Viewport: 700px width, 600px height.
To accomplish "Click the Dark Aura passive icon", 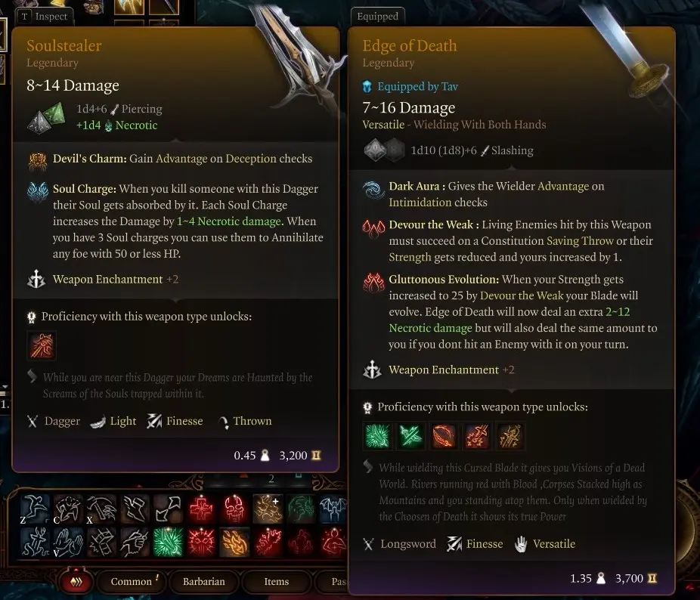I will (x=373, y=189).
